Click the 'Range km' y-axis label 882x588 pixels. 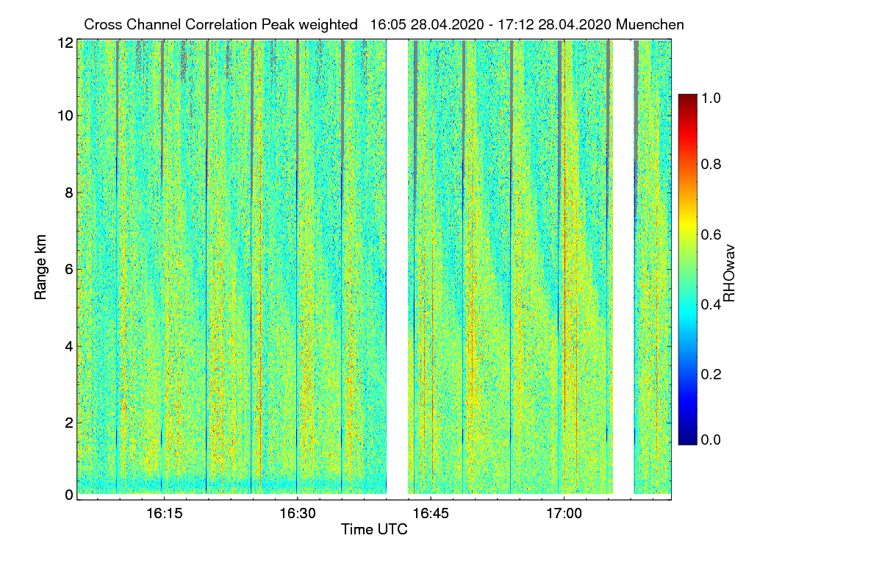coord(40,268)
